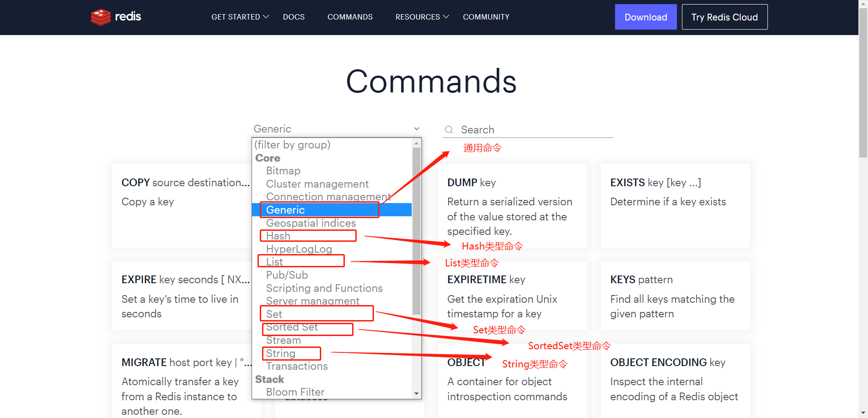Image resolution: width=868 pixels, height=418 pixels.
Task: Select Server managment option
Action: (x=332, y=301)
